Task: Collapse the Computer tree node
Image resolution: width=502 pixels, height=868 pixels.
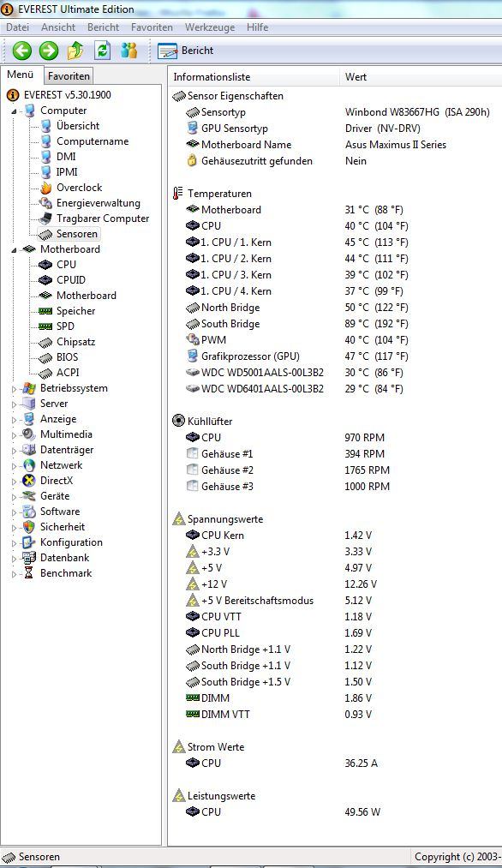Action: [x=14, y=111]
